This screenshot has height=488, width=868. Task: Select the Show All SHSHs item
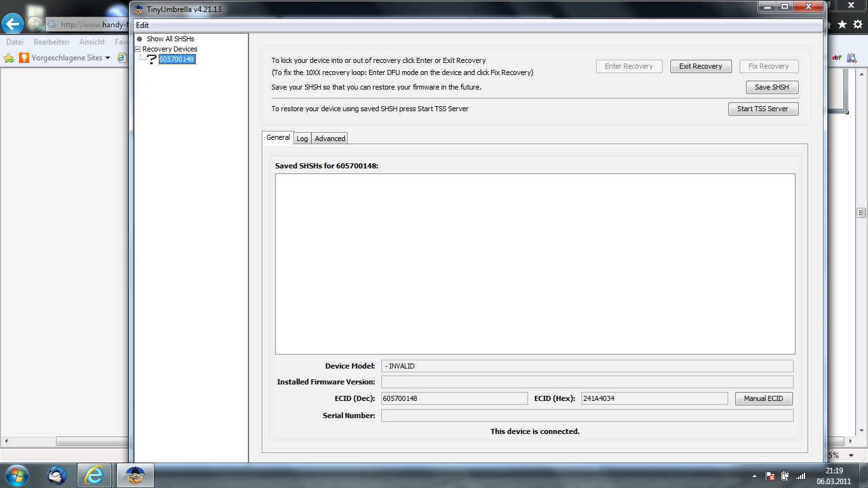(x=170, y=39)
